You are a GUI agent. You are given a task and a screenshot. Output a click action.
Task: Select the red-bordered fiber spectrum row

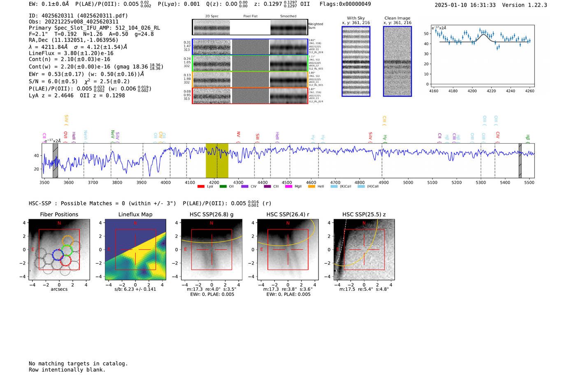click(250, 95)
